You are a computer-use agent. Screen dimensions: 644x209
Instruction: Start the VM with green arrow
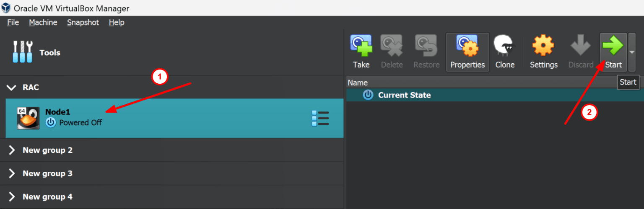[x=613, y=46]
